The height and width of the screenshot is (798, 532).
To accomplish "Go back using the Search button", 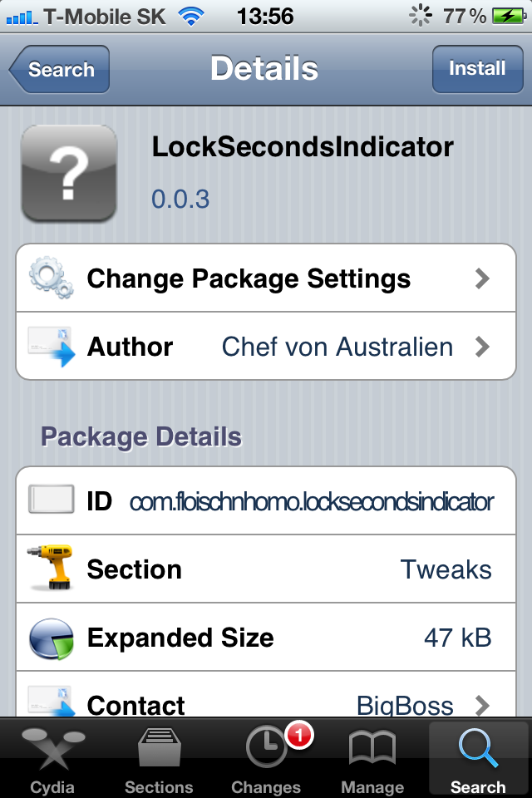I will (60, 69).
